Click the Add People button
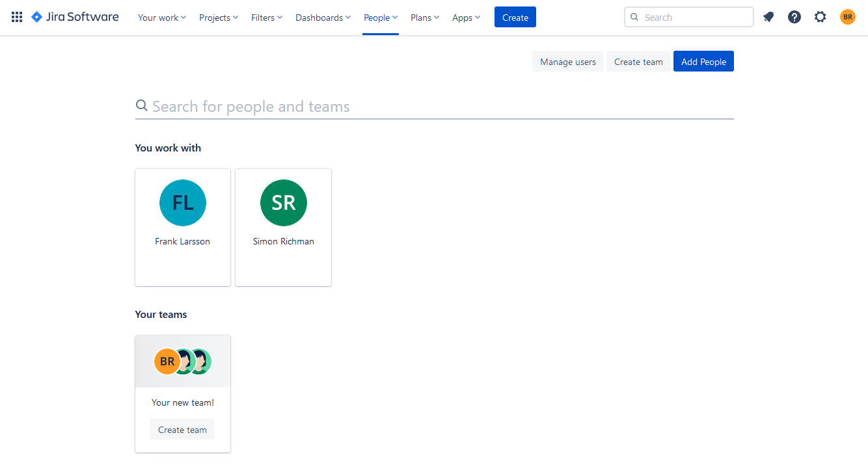Image resolution: width=868 pixels, height=472 pixels. coord(703,60)
